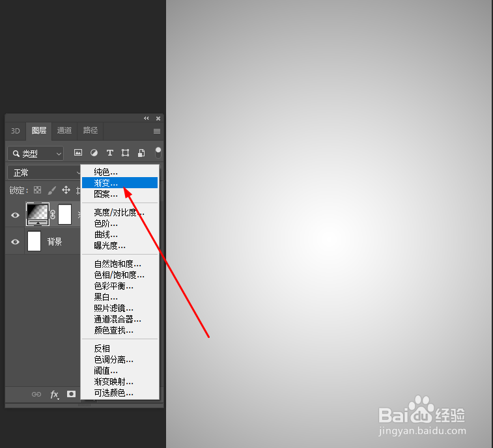Click link layers icon at panel bottom
This screenshot has height=448, width=493.
[x=36, y=394]
